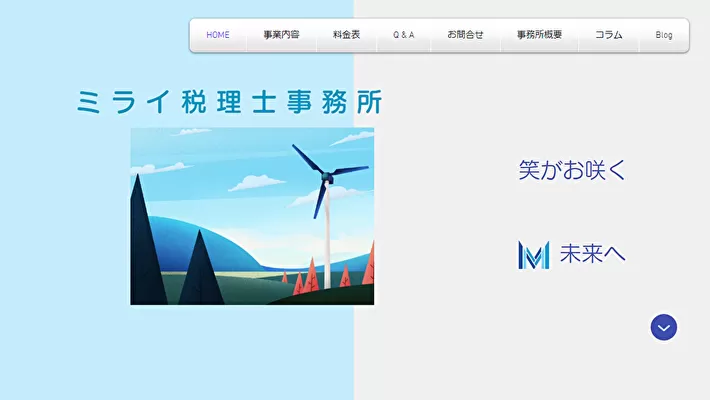Open the コラム section
The image size is (710, 400).
(x=608, y=35)
